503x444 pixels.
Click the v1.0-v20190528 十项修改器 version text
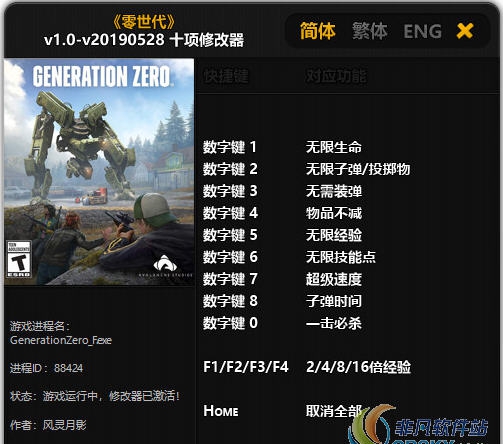pyautogui.click(x=144, y=40)
